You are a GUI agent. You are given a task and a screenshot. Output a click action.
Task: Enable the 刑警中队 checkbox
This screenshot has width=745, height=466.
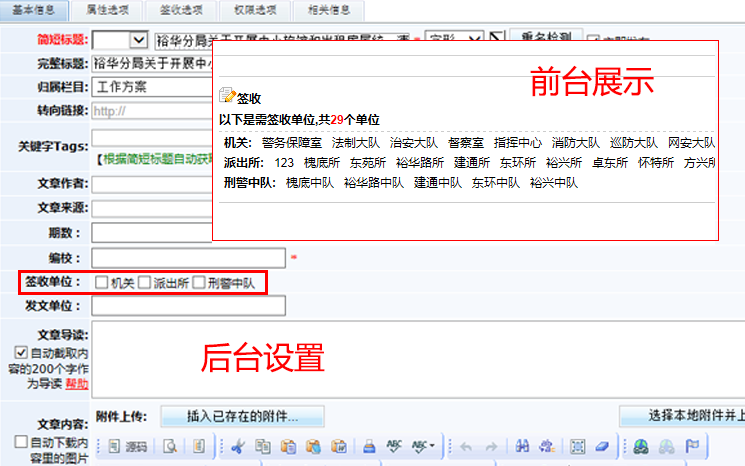(199, 283)
